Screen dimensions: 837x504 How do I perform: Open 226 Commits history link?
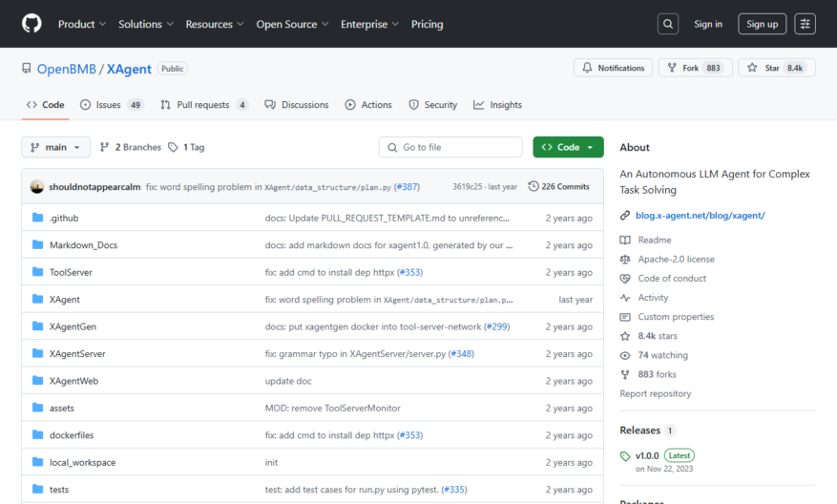tap(559, 186)
